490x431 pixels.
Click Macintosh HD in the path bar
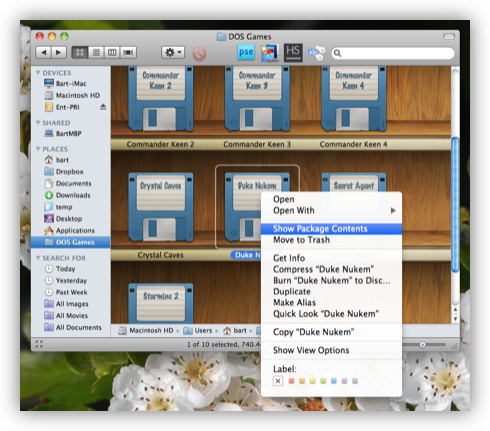tap(146, 330)
